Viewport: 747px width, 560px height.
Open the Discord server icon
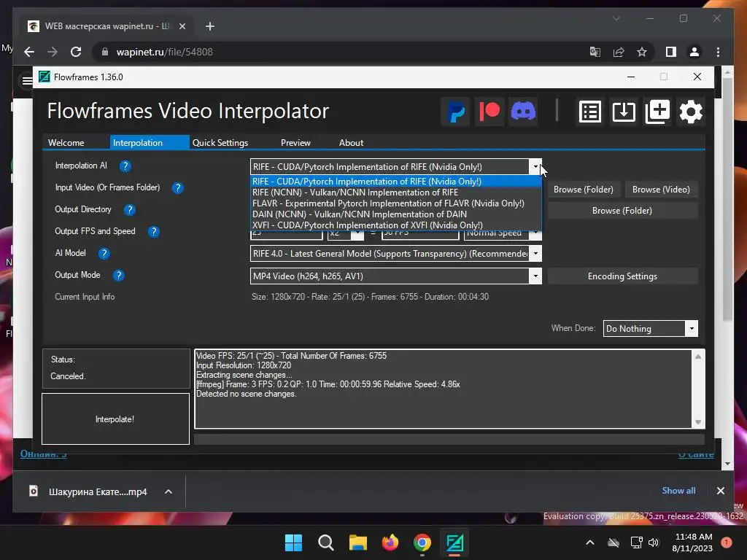[523, 112]
